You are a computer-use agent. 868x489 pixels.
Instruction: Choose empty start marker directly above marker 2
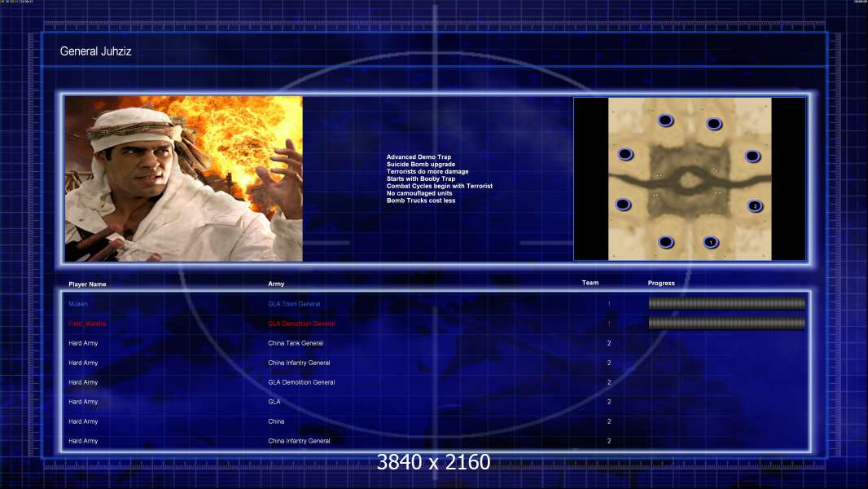(x=752, y=156)
